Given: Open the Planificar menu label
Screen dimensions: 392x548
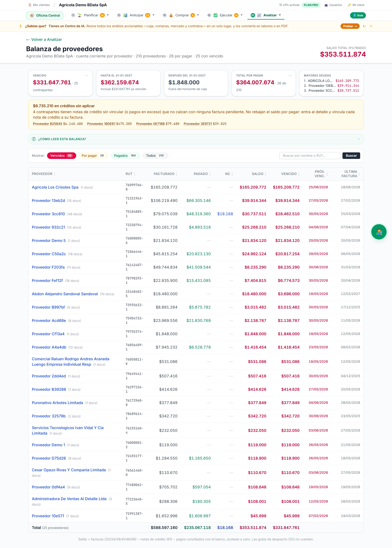Looking at the screenshot, I should [x=91, y=15].
